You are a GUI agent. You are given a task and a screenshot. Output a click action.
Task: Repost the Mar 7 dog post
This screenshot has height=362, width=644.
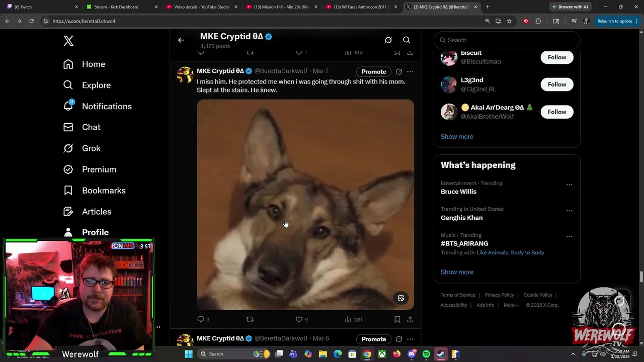[250, 319]
